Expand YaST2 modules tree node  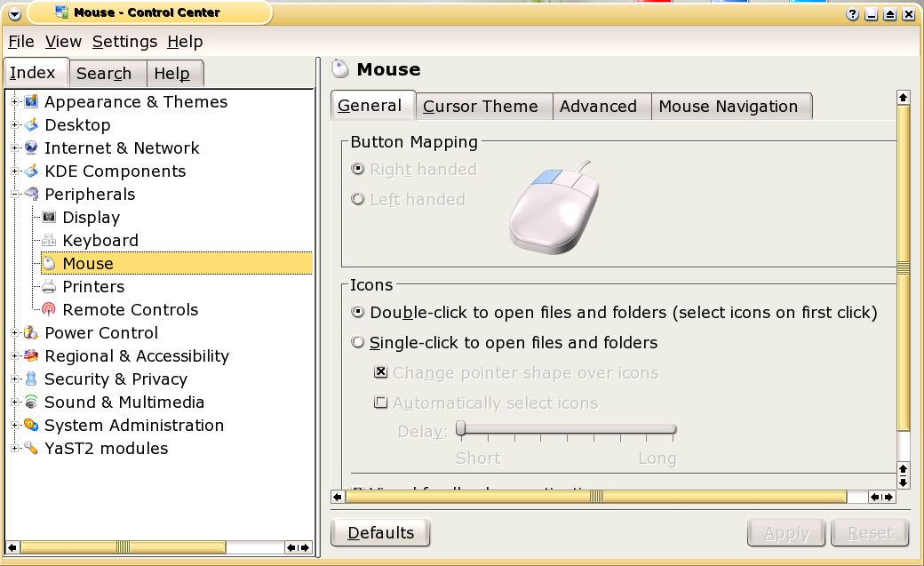(x=15, y=448)
